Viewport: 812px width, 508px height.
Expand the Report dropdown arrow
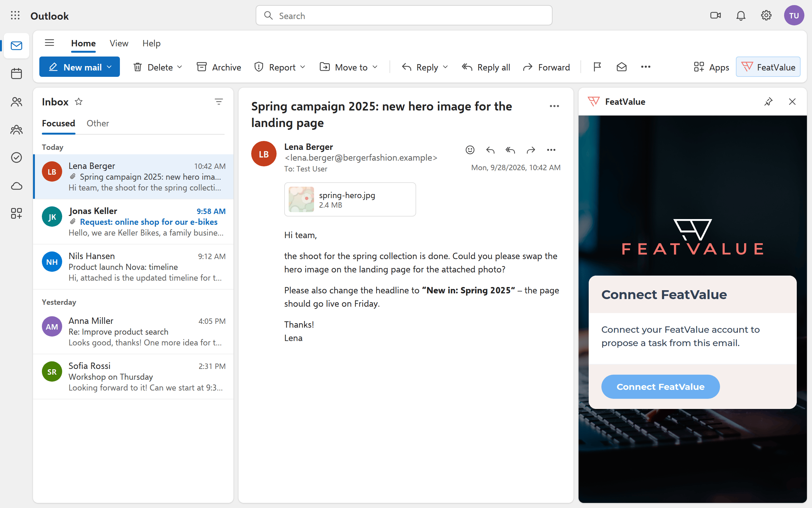(303, 67)
